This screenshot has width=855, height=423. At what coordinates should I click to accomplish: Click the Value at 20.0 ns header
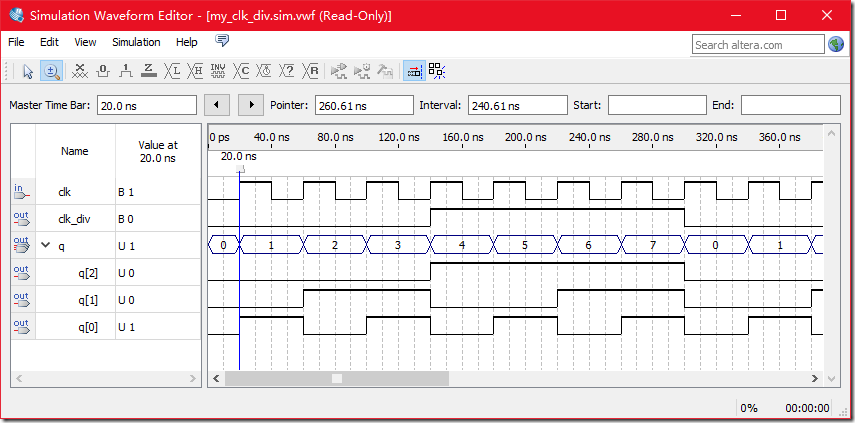(x=158, y=152)
